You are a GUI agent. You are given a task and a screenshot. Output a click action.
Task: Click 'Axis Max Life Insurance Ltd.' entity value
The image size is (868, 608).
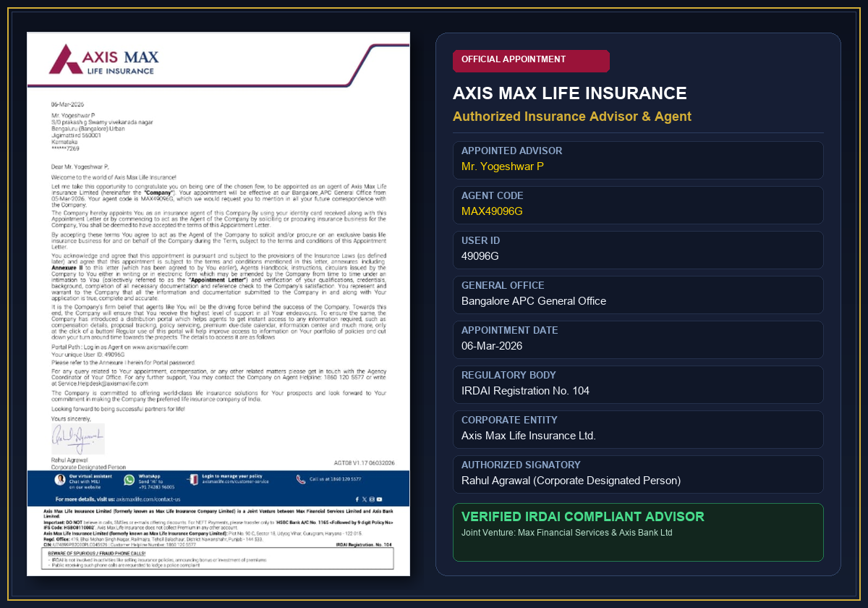click(x=529, y=436)
